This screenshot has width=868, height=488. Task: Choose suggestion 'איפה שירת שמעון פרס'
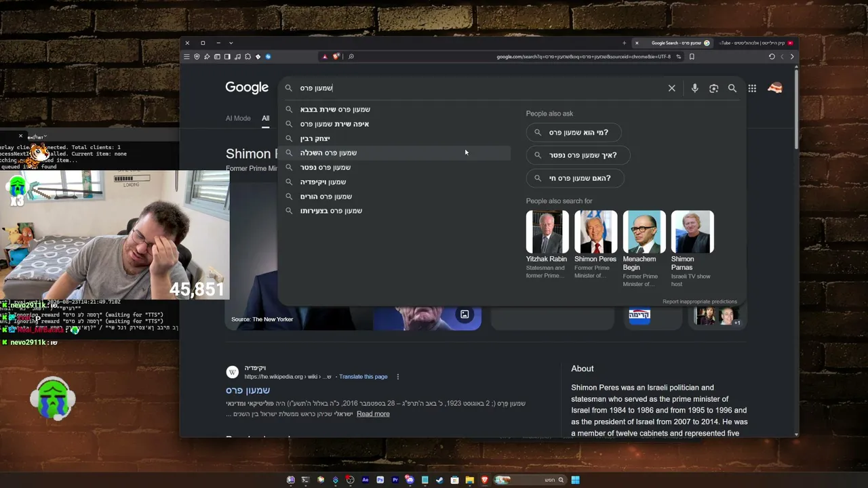click(x=395, y=124)
